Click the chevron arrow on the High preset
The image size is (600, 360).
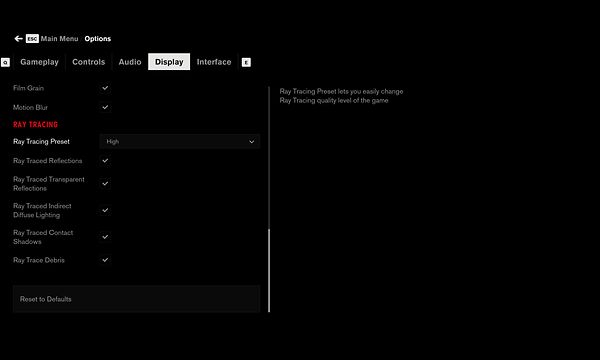click(x=251, y=142)
